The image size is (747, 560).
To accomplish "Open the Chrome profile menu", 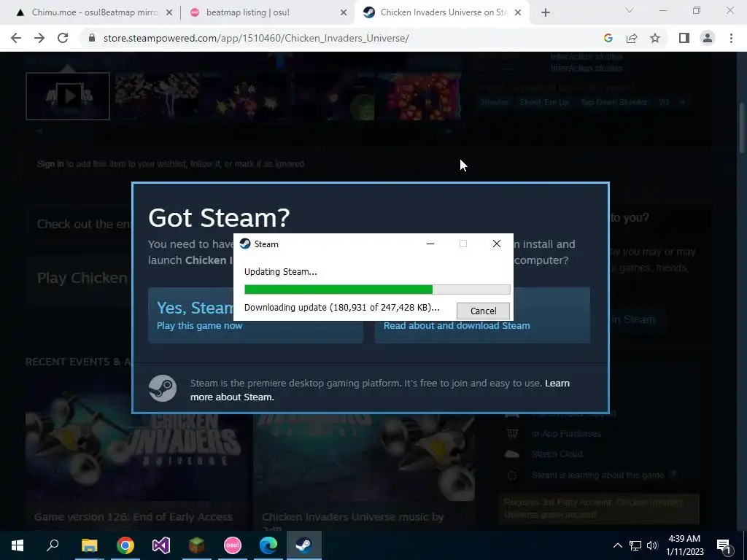I will click(708, 38).
